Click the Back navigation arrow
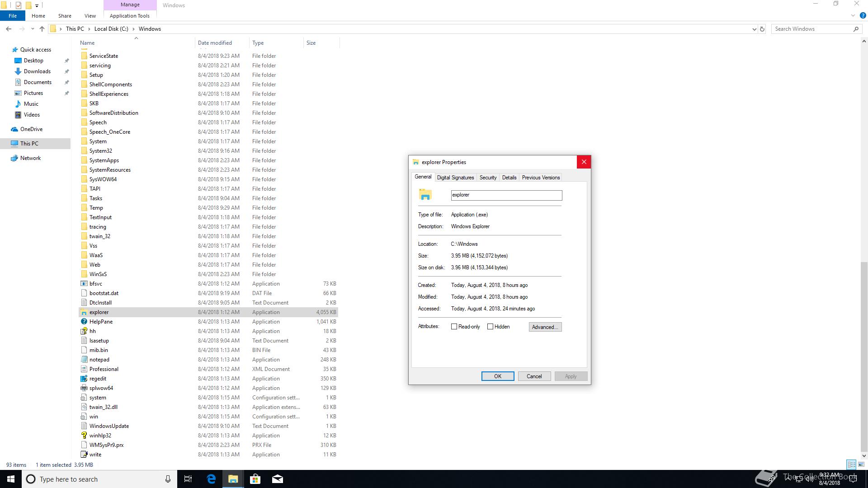The height and width of the screenshot is (488, 868). point(9,29)
